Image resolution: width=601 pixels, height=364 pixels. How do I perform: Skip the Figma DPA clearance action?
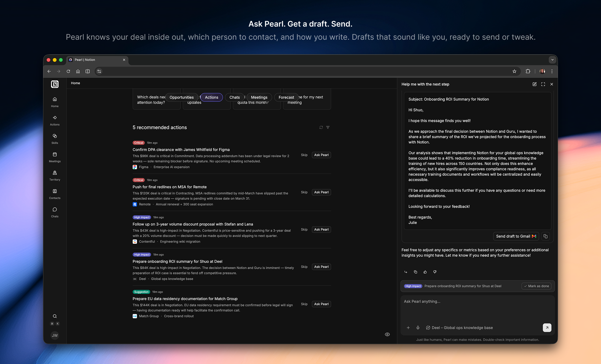(x=304, y=155)
